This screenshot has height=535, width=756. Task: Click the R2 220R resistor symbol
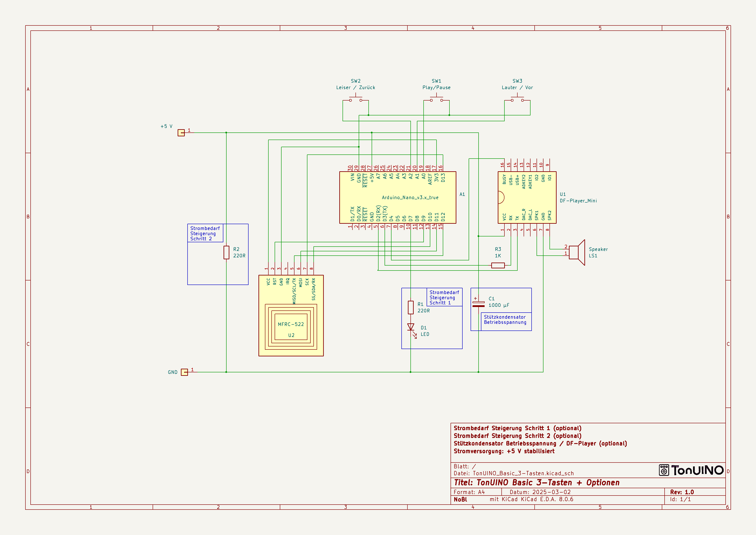tap(226, 252)
